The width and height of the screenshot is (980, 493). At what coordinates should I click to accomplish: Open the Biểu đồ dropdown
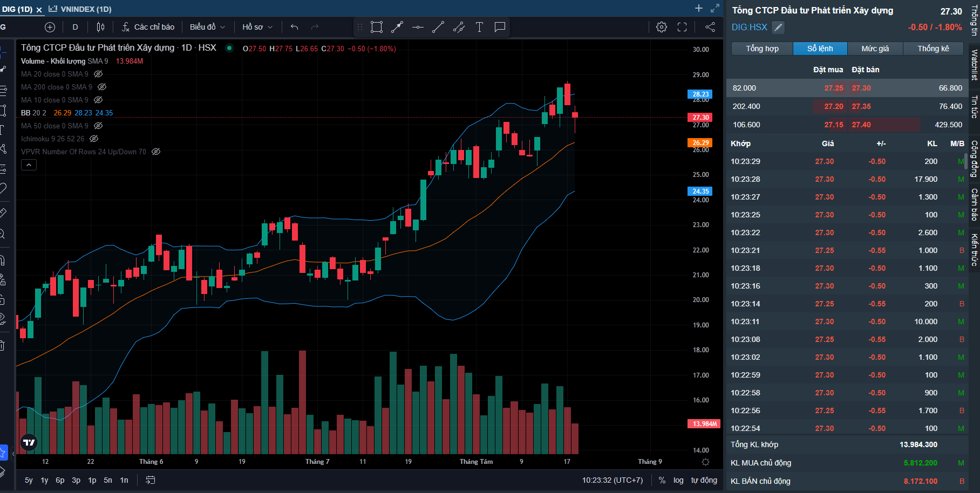(x=207, y=27)
